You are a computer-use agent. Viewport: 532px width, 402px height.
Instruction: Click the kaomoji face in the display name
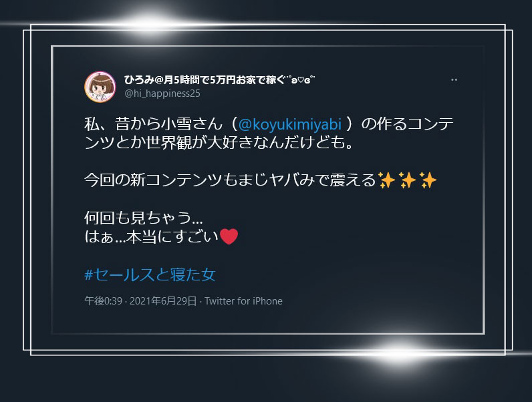click(x=301, y=80)
